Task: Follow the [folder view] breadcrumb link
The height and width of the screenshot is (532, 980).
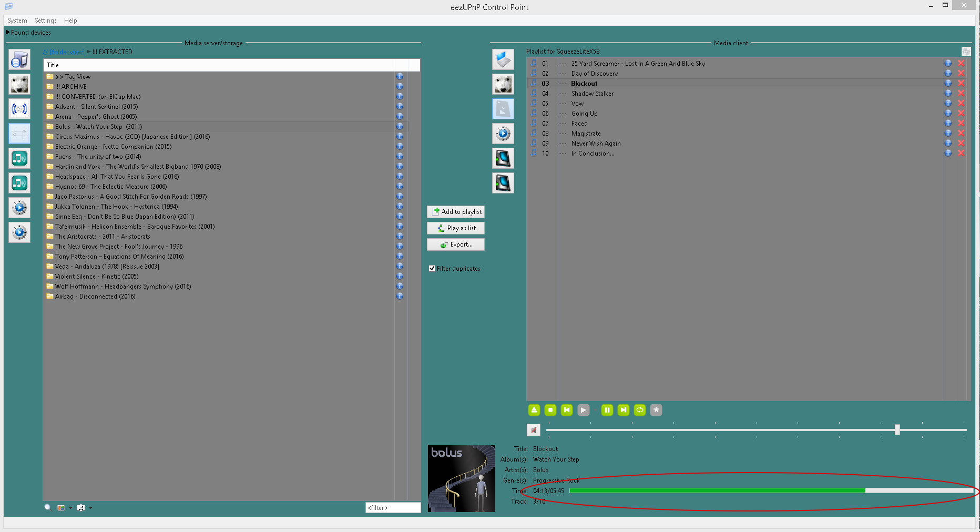Action: coord(67,52)
